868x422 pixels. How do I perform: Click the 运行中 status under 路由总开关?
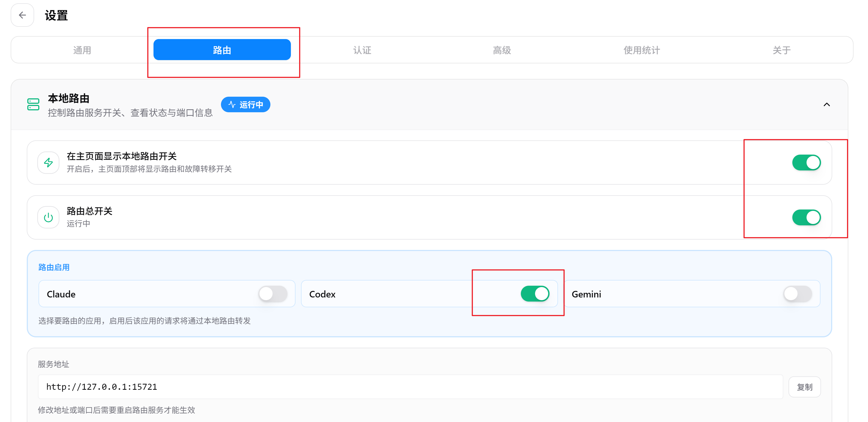(x=78, y=224)
